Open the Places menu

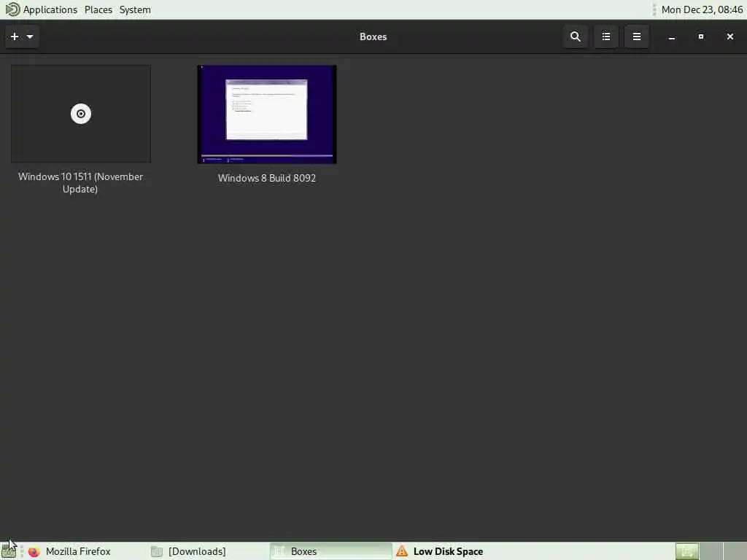click(98, 9)
